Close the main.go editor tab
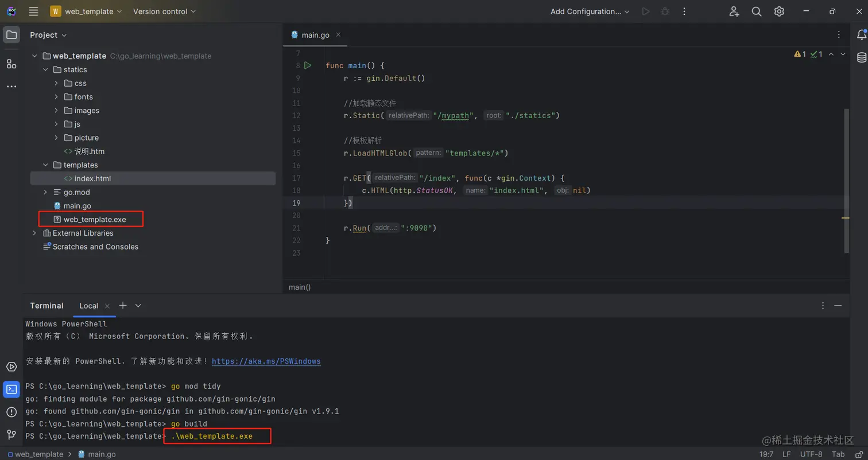The height and width of the screenshot is (460, 868). click(338, 34)
